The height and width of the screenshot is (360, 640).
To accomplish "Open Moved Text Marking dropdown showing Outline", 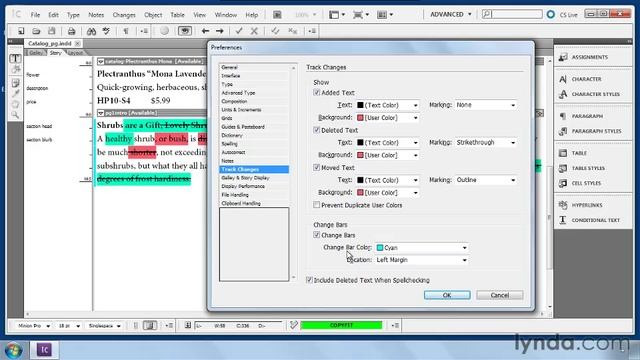I will (486, 180).
